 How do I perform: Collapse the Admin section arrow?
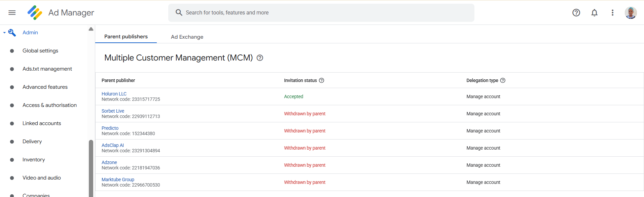tap(4, 33)
